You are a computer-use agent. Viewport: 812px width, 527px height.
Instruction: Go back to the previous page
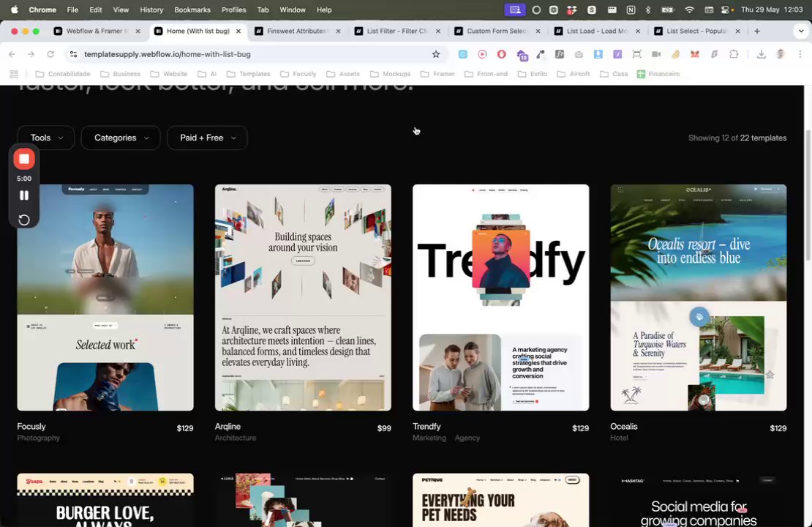pyautogui.click(x=12, y=54)
